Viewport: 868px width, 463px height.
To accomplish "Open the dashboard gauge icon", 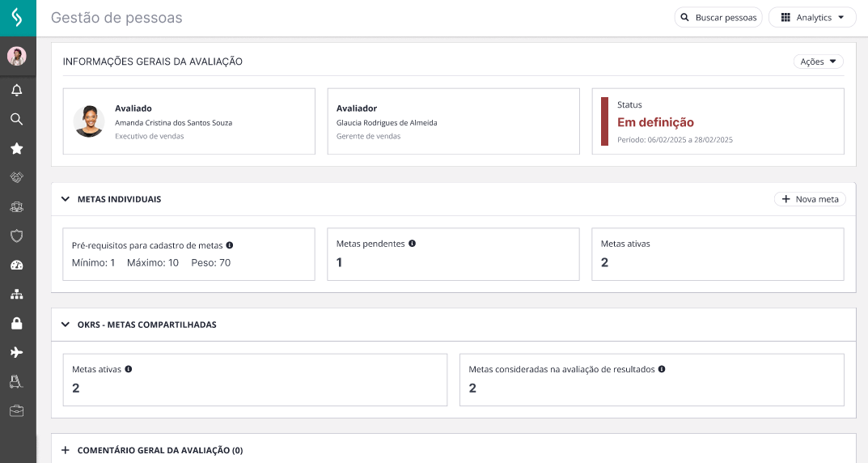I will [x=17, y=265].
